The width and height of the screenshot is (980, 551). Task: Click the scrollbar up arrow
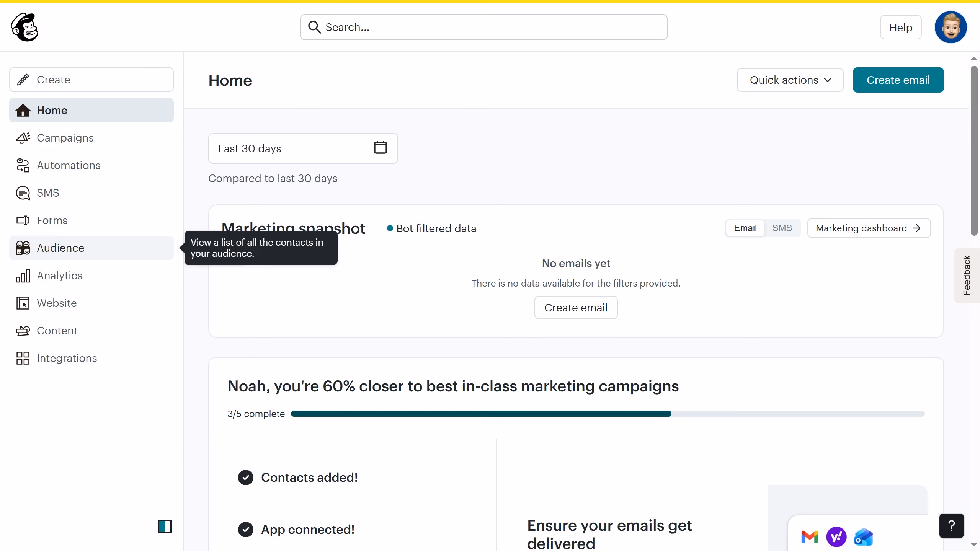click(x=974, y=59)
